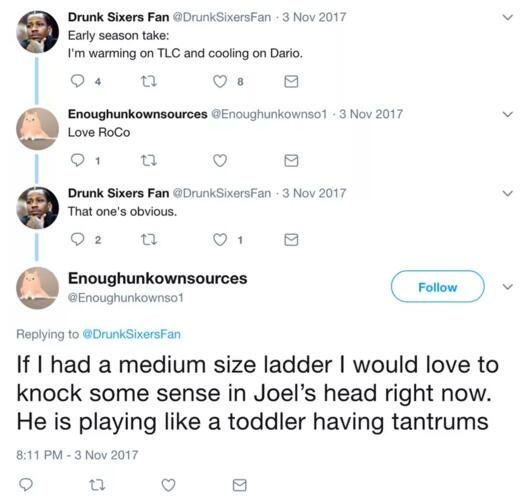Open options chevron on 'Love RoCo' tweet
The image size is (525, 496).
[508, 115]
